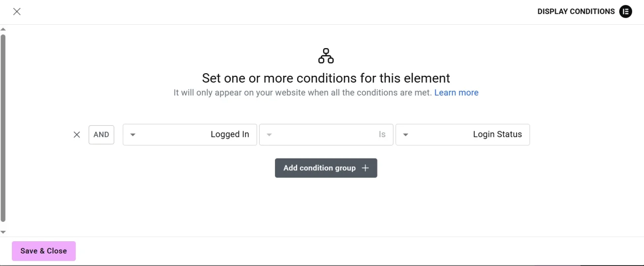Remove the Login Status condition row
Screen dimensions: 644x266
tap(77, 135)
